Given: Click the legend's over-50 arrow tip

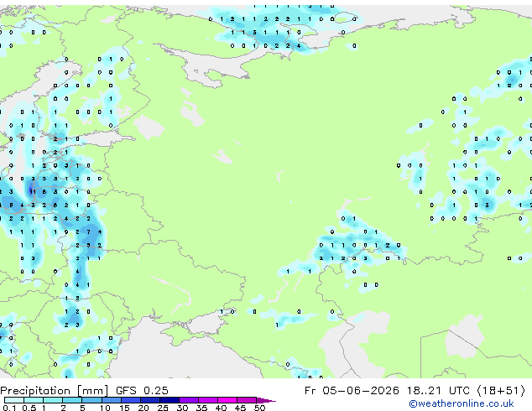Looking at the screenshot, I should (266, 400).
